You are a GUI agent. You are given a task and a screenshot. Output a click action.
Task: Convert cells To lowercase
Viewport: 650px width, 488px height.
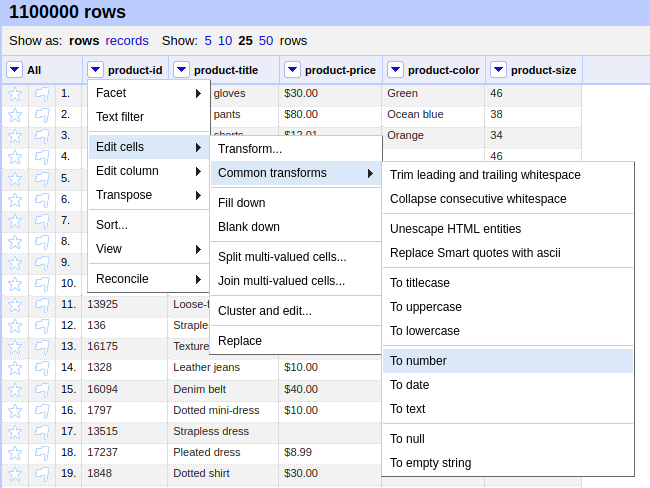[x=508, y=331]
